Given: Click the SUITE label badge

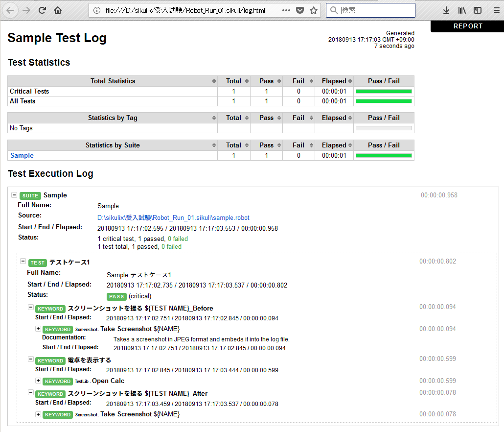Looking at the screenshot, I should (30, 195).
